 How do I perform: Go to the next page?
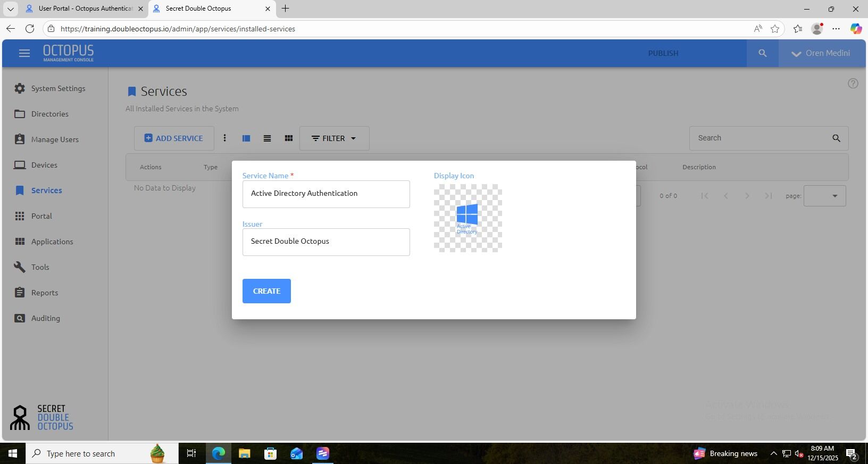[x=747, y=196]
